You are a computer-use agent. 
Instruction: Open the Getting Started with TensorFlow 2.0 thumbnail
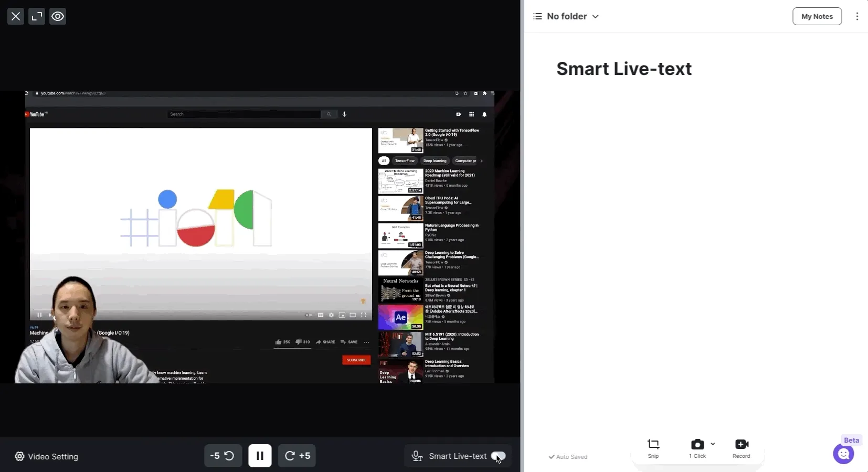[400, 141]
